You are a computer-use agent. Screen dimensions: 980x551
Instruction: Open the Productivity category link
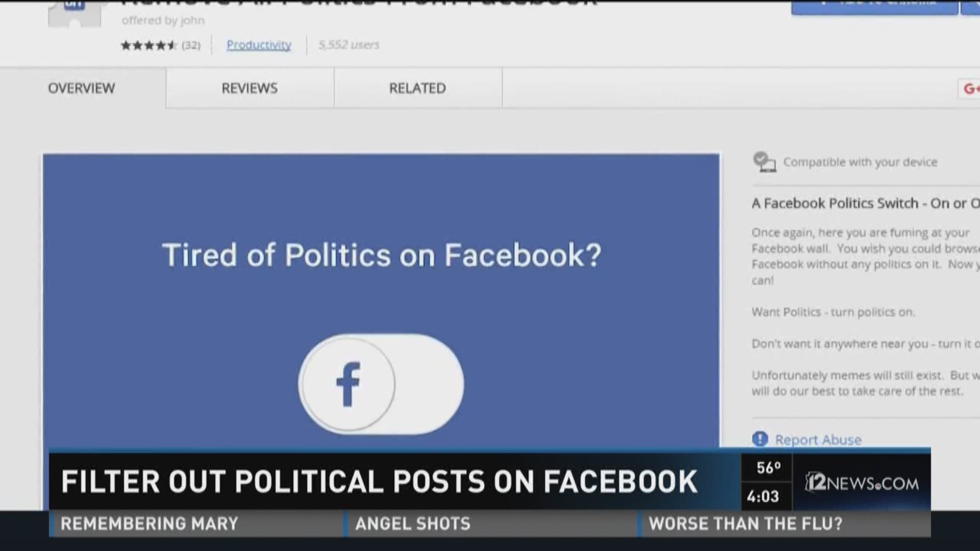click(259, 45)
